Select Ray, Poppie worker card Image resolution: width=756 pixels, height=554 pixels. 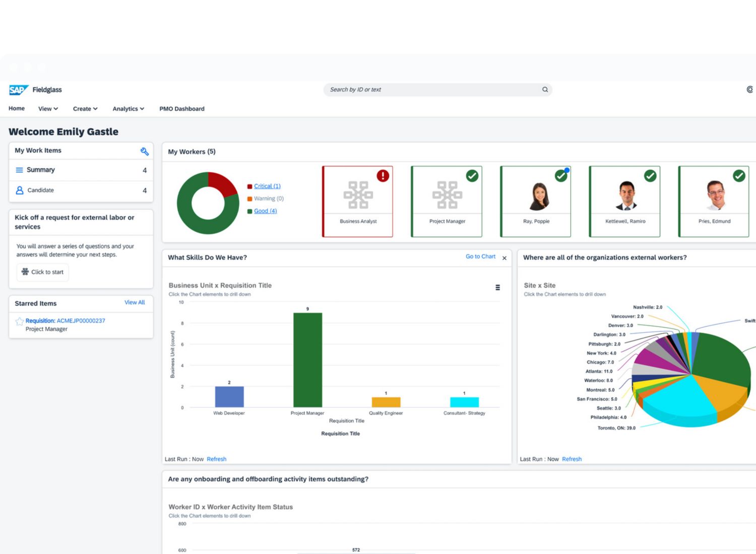(536, 201)
